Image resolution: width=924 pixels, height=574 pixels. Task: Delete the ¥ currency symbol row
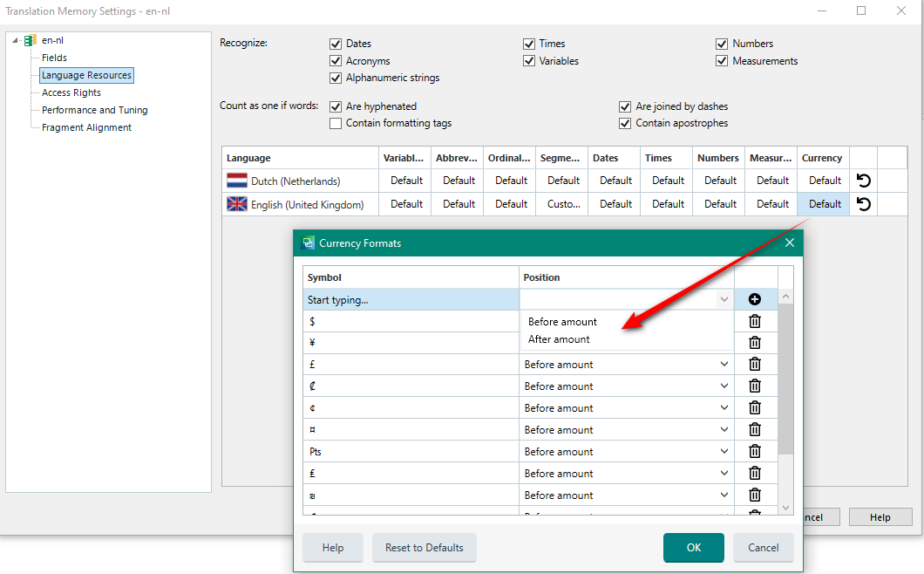point(754,342)
